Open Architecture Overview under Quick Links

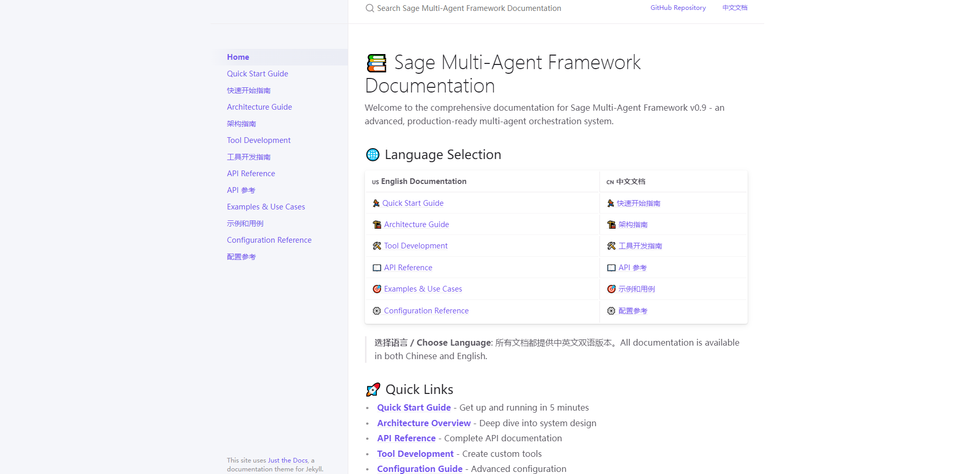[424, 423]
